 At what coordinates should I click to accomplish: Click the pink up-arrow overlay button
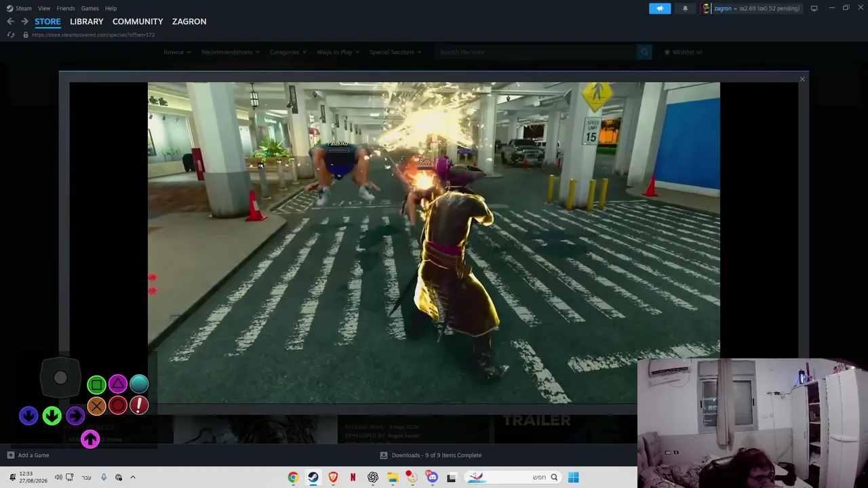(x=90, y=439)
